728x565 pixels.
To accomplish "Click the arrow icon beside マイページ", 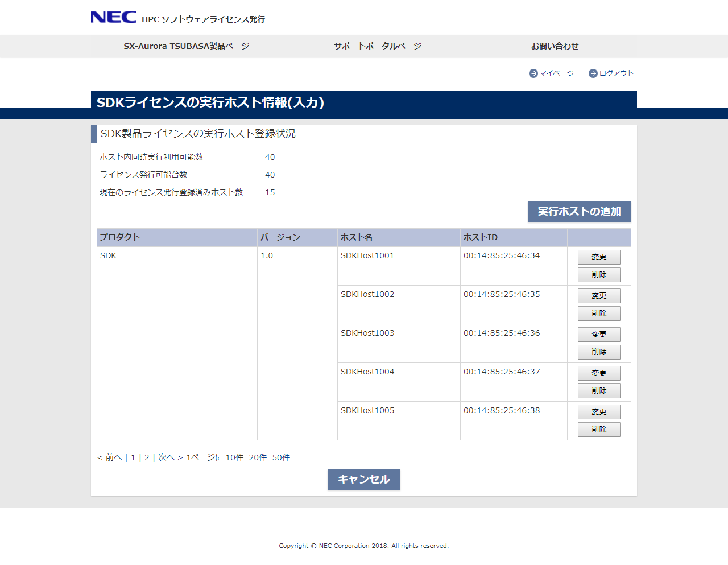I will pyautogui.click(x=533, y=73).
